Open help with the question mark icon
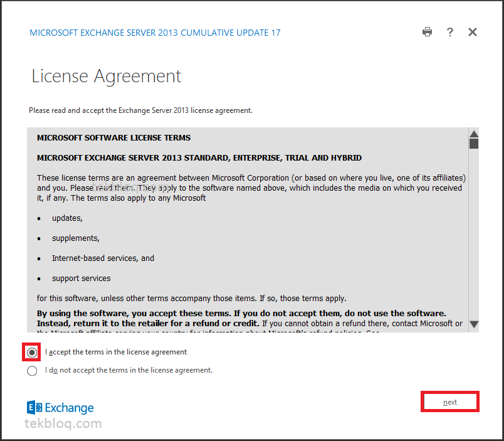504x441 pixels. (x=450, y=32)
